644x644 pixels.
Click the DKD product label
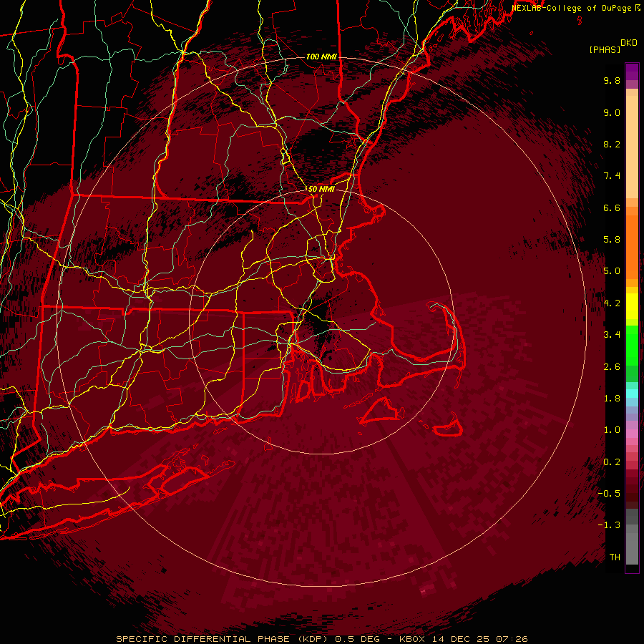(629, 43)
